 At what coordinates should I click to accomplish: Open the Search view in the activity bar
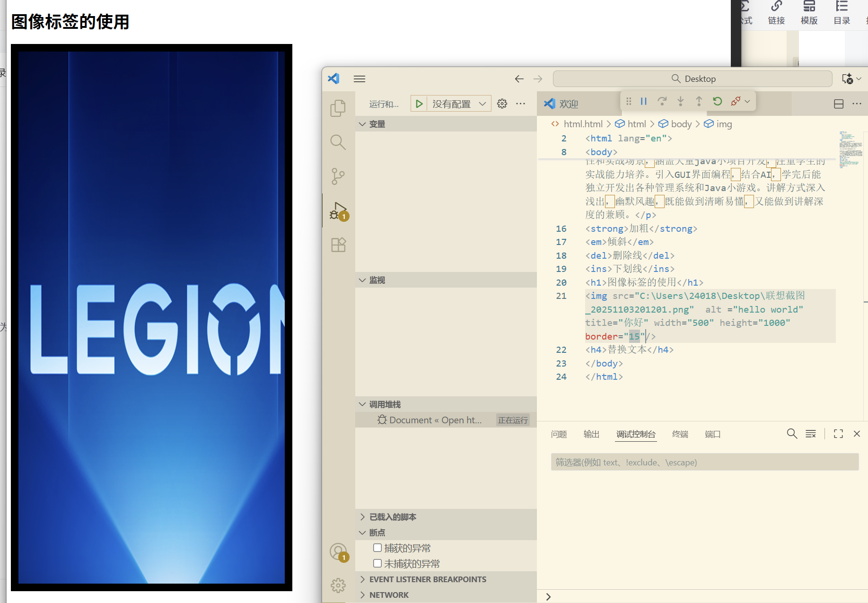338,142
